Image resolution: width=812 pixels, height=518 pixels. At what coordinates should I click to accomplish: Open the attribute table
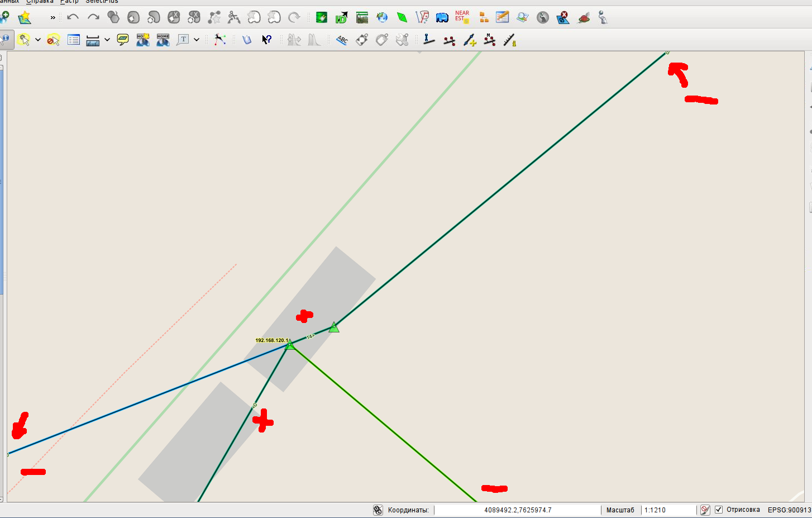[74, 40]
